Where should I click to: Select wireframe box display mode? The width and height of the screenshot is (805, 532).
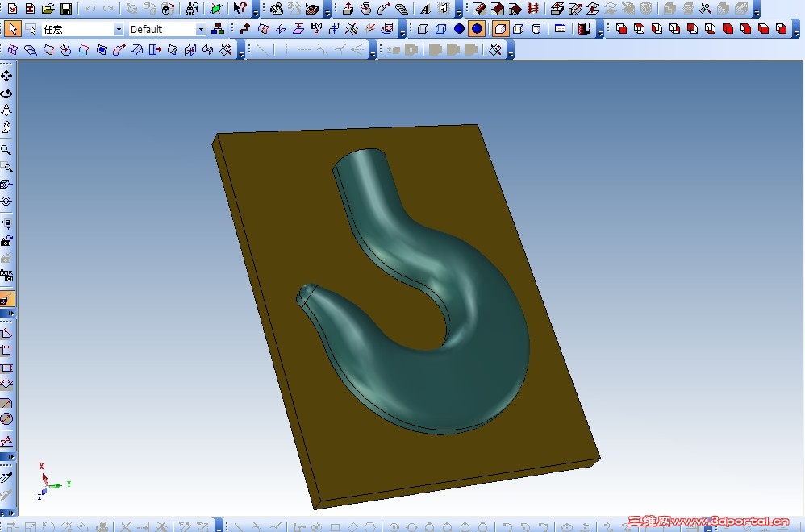coord(423,29)
